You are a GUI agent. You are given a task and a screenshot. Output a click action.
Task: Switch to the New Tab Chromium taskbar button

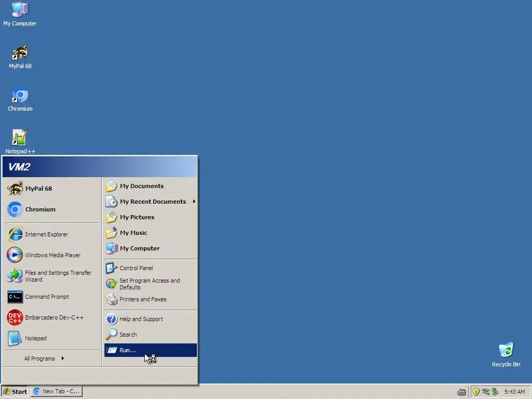57,392
